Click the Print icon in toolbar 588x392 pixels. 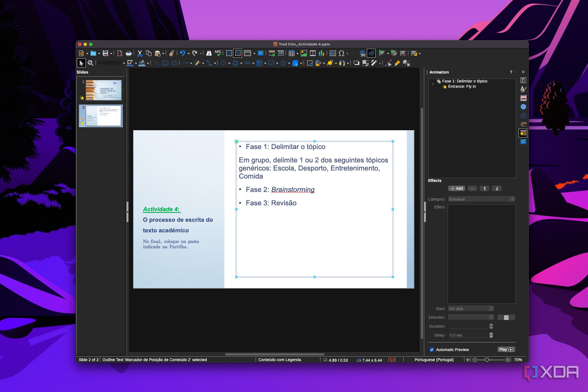128,53
